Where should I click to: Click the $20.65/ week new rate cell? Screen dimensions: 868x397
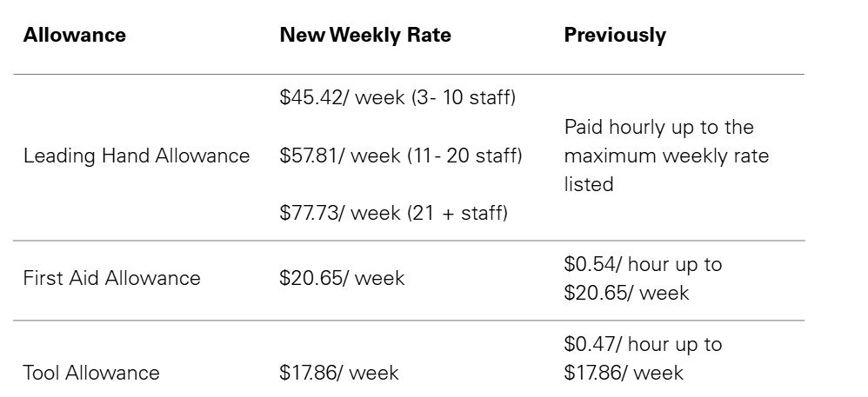[x=342, y=278]
